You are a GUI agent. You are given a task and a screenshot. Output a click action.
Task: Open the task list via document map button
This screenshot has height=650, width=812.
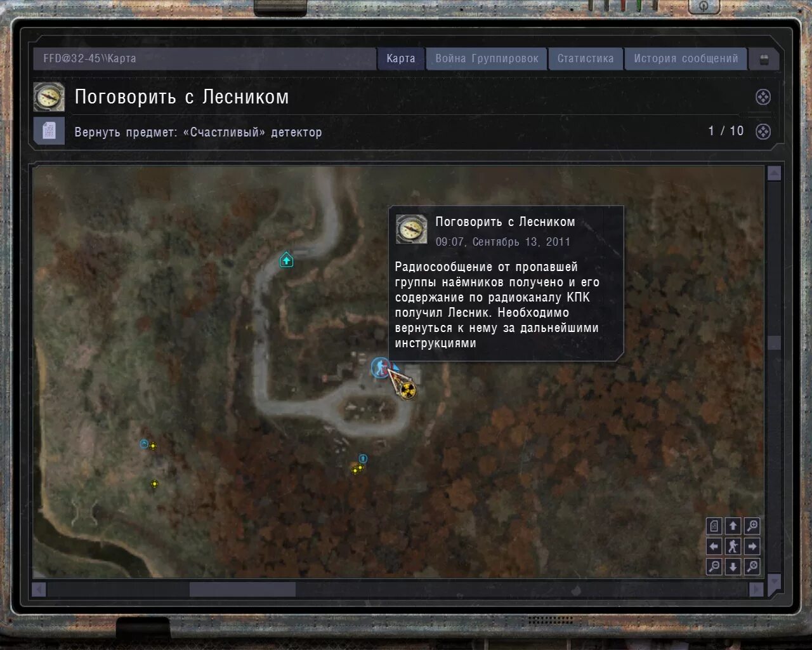pyautogui.click(x=714, y=526)
